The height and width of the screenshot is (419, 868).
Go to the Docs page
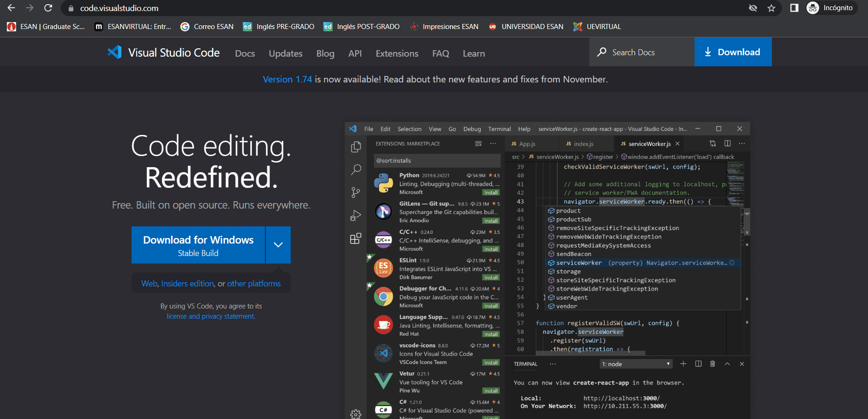click(x=245, y=53)
